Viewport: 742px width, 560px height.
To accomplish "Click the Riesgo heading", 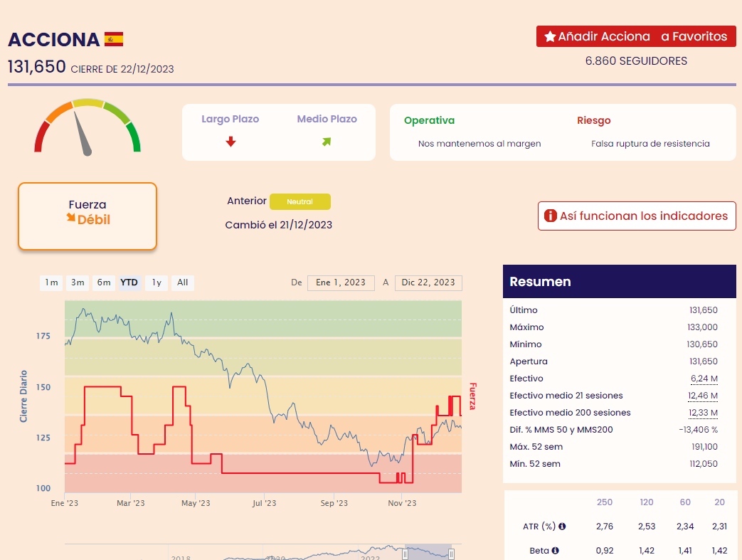I will (x=594, y=120).
